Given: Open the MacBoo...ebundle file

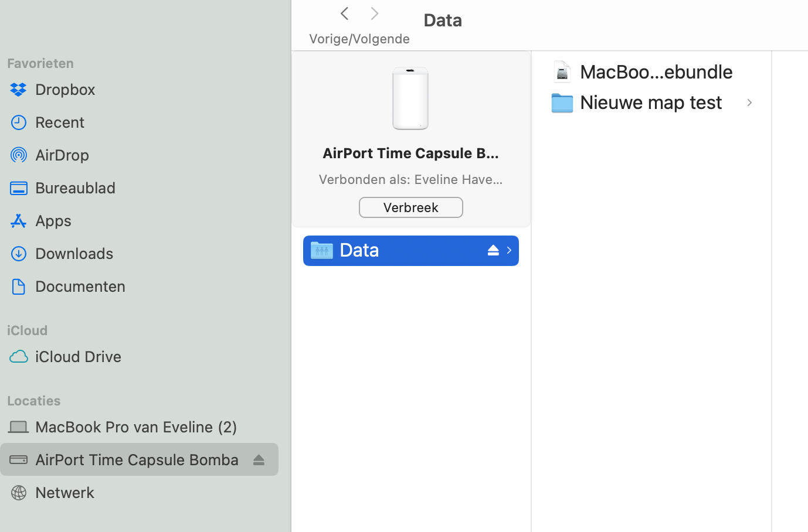Looking at the screenshot, I should [656, 71].
